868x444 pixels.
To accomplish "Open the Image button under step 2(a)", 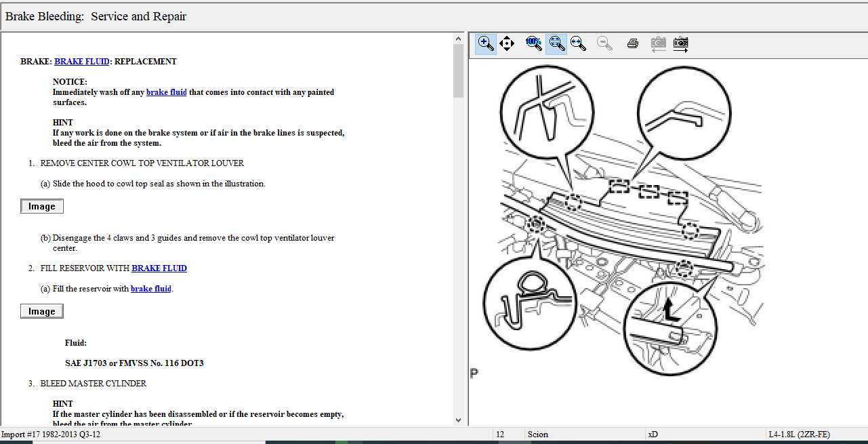I will click(42, 312).
